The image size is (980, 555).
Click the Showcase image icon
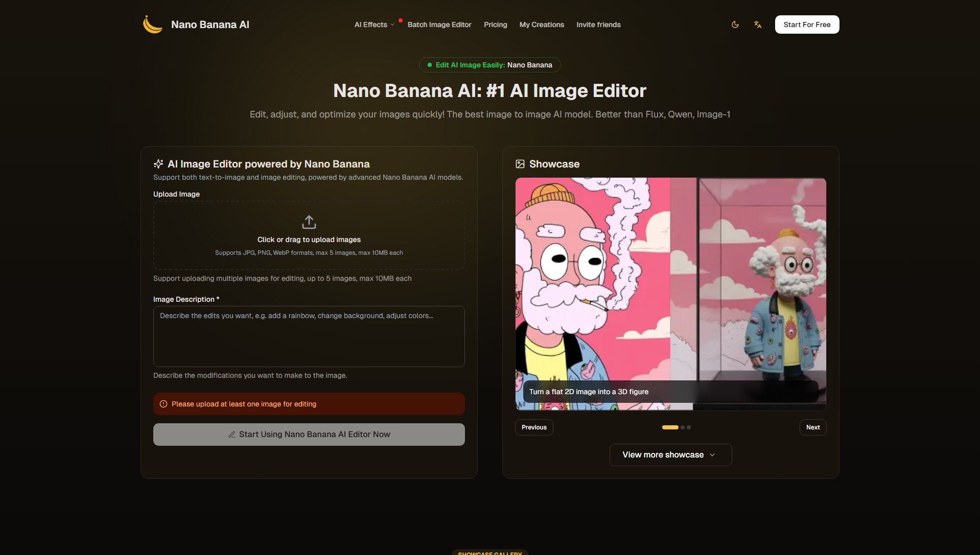[520, 164]
